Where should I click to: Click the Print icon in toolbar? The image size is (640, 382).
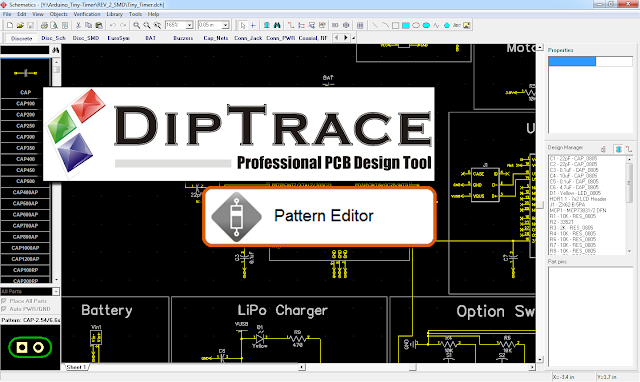pyautogui.click(x=44, y=25)
